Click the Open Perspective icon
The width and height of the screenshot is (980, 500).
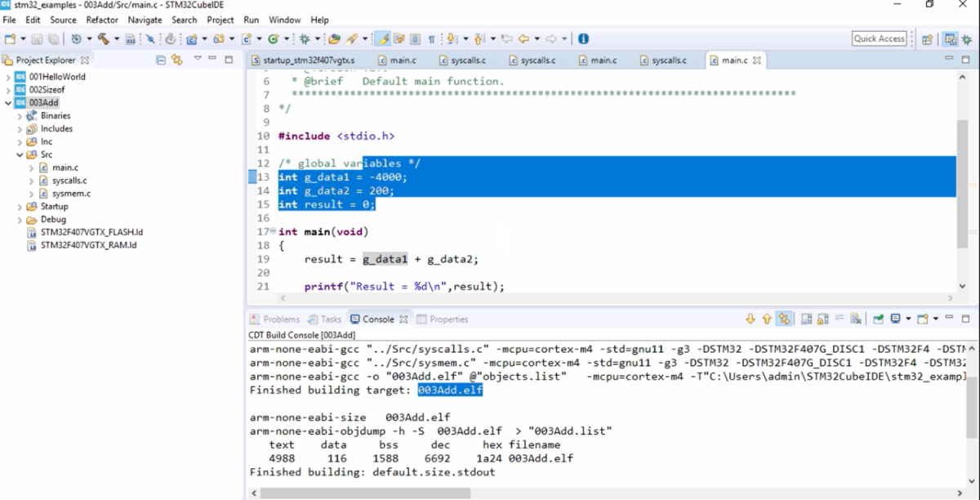927,38
